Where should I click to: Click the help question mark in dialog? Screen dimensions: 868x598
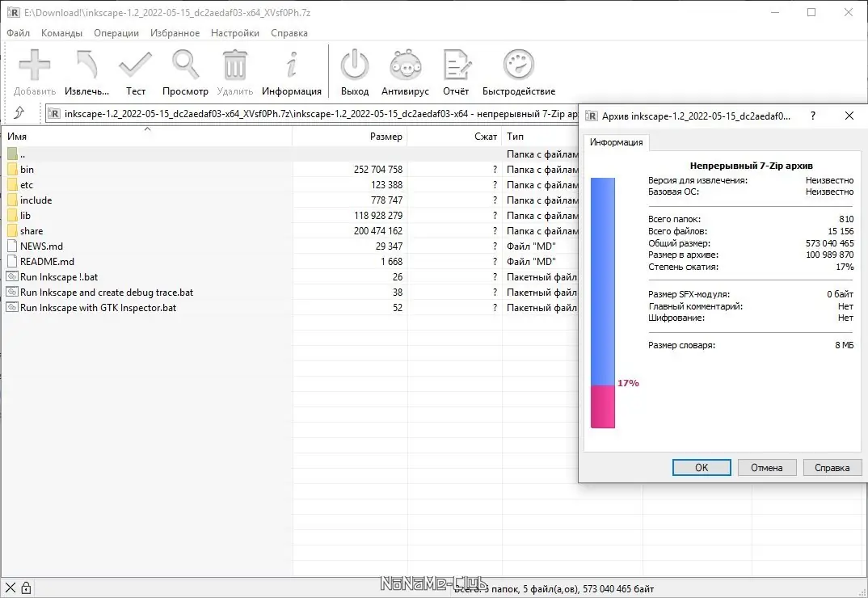click(x=813, y=116)
